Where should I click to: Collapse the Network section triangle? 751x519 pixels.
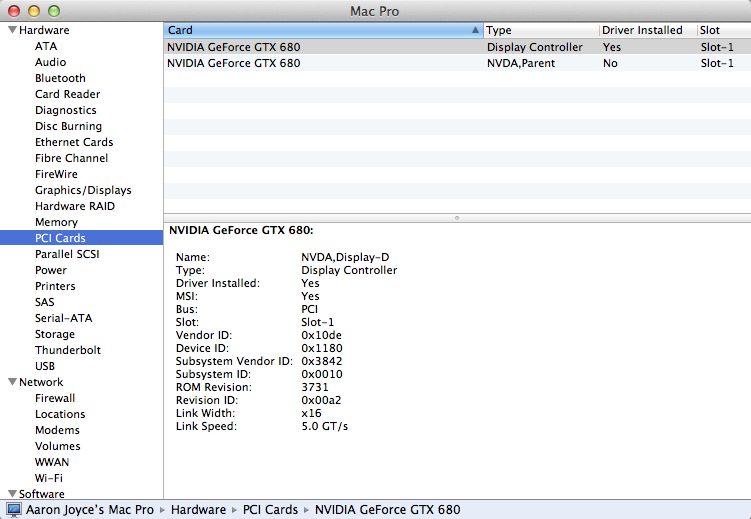pyautogui.click(x=12, y=382)
